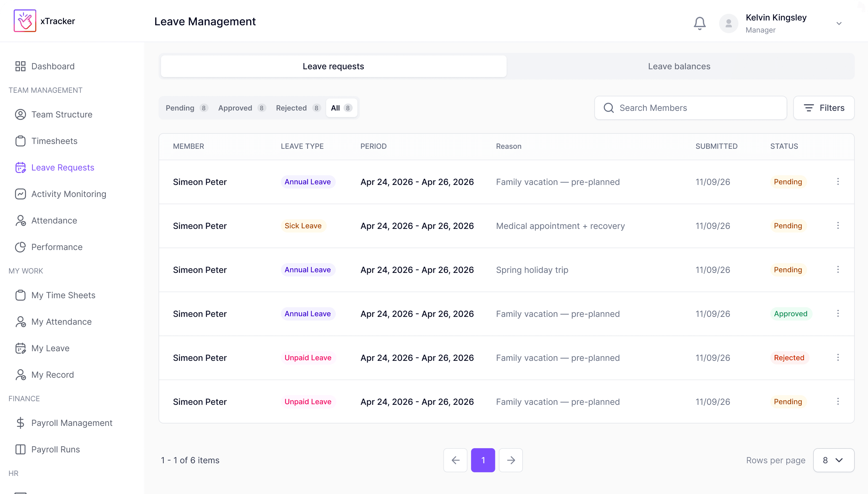
Task: Click the Performance pie icon
Action: (x=20, y=247)
